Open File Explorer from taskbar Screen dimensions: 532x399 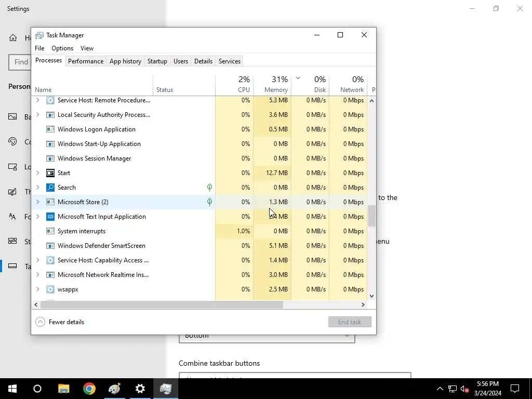[x=63, y=389]
